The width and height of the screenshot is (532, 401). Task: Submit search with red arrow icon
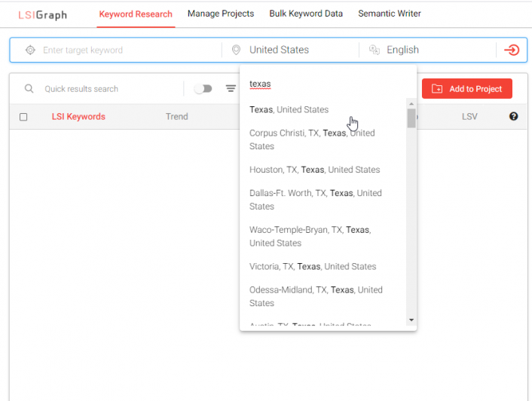512,51
